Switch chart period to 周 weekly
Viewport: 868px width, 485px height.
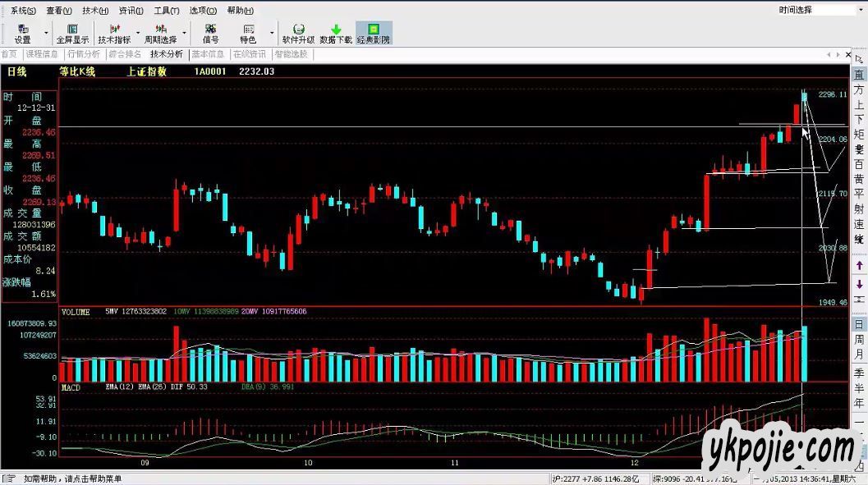(x=859, y=339)
